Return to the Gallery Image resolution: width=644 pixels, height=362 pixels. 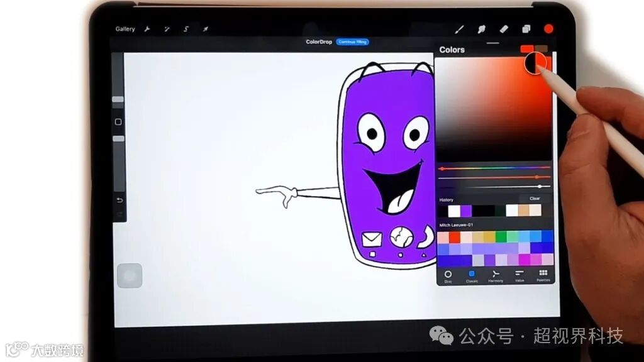pyautogui.click(x=125, y=29)
